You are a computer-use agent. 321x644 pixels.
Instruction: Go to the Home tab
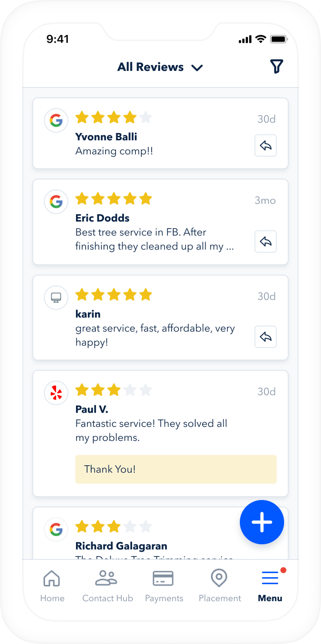tap(52, 585)
